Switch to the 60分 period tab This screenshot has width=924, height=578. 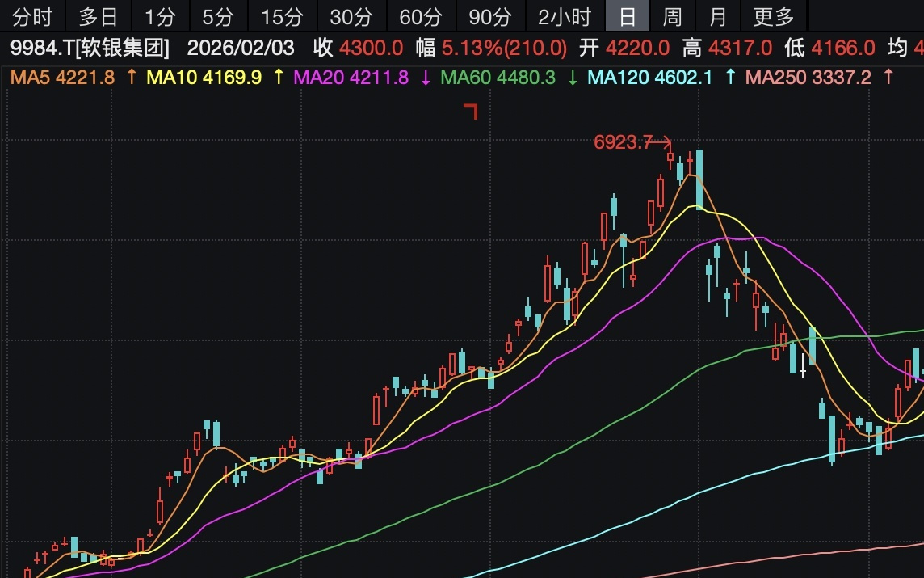(422, 16)
